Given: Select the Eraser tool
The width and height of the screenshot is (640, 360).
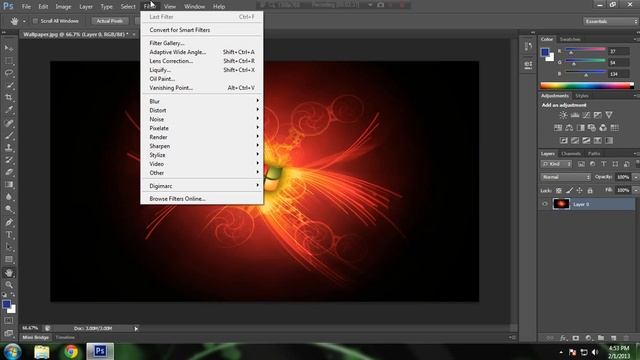Looking at the screenshot, I should 9,172.
